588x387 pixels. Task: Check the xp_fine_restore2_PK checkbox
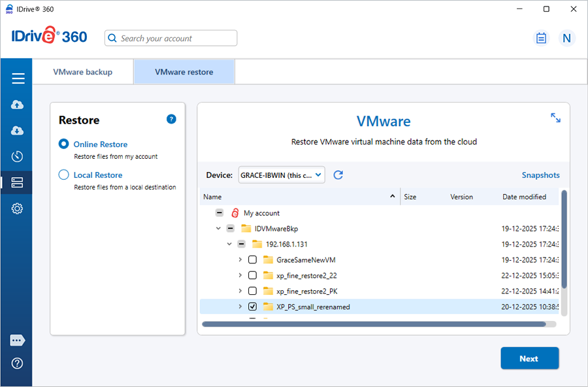coord(253,291)
